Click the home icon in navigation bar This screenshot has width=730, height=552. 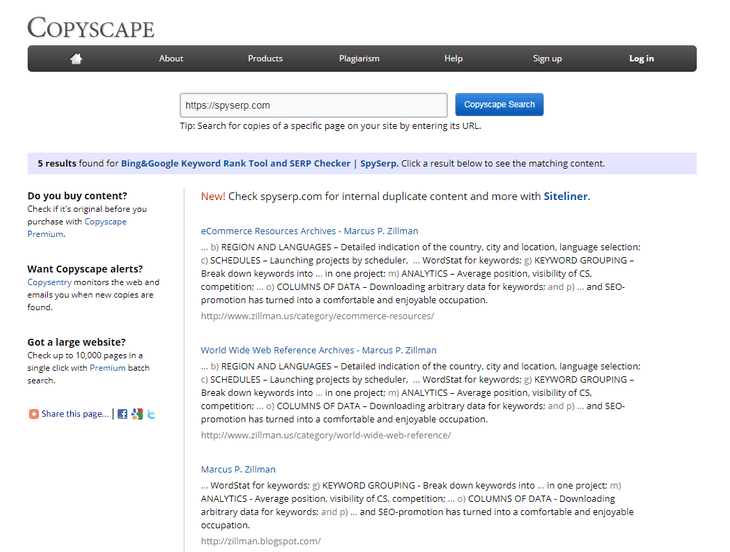[x=76, y=59]
